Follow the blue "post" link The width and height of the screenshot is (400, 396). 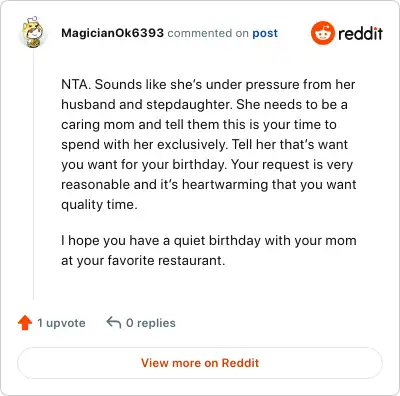(265, 33)
